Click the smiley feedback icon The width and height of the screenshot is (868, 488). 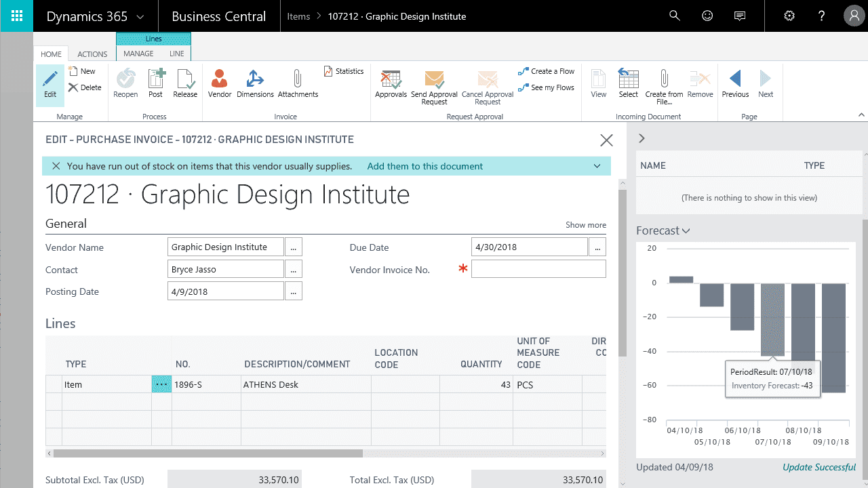(x=707, y=16)
